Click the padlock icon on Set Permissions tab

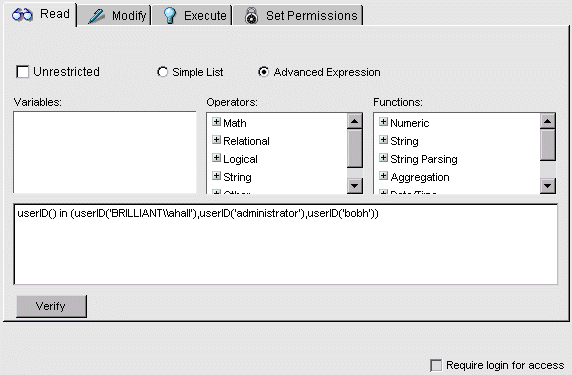[251, 16]
